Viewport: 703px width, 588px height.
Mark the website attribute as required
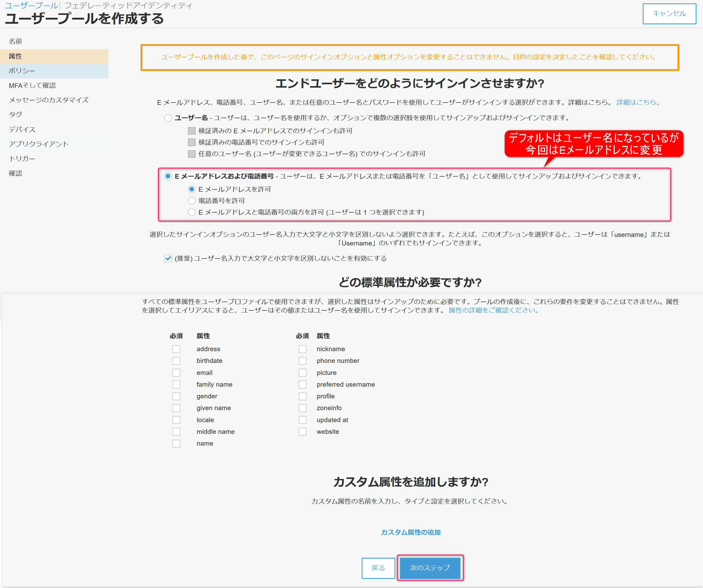click(303, 432)
